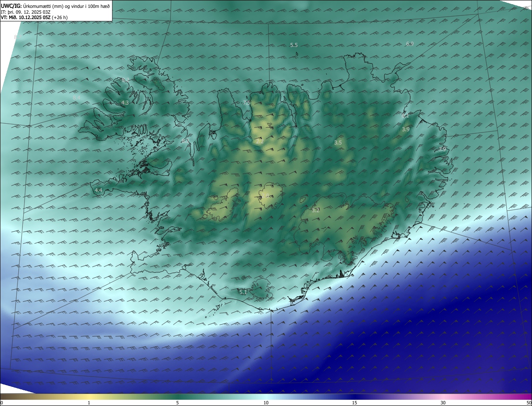532x406 pixels.
Task: Click the IT: þri. 09. 12. 2025 03Z line
Action: click(26, 12)
